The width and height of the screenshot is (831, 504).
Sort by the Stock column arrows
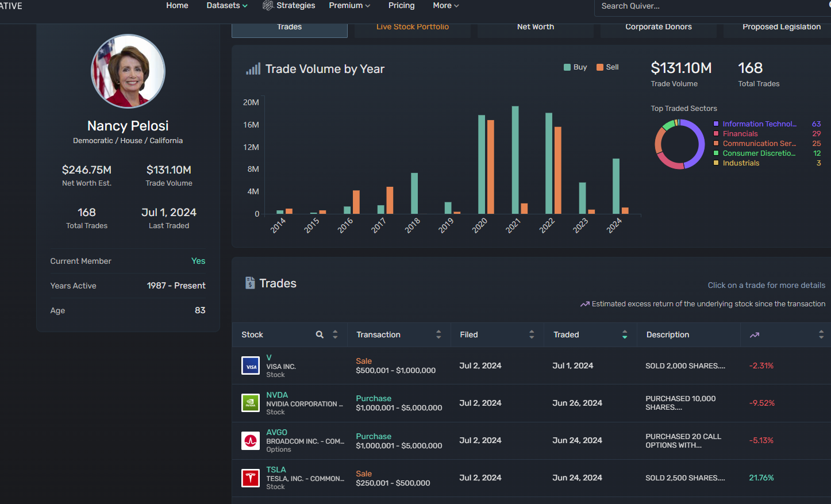tap(335, 334)
